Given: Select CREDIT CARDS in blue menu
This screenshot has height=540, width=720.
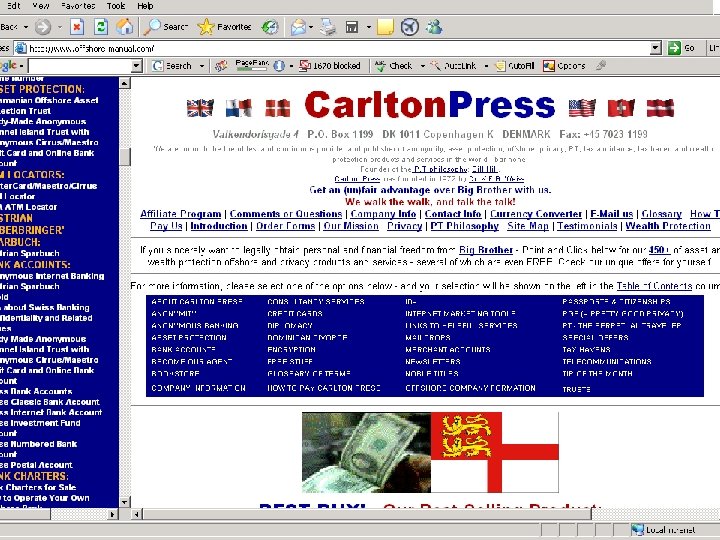Looking at the screenshot, I should 295,314.
